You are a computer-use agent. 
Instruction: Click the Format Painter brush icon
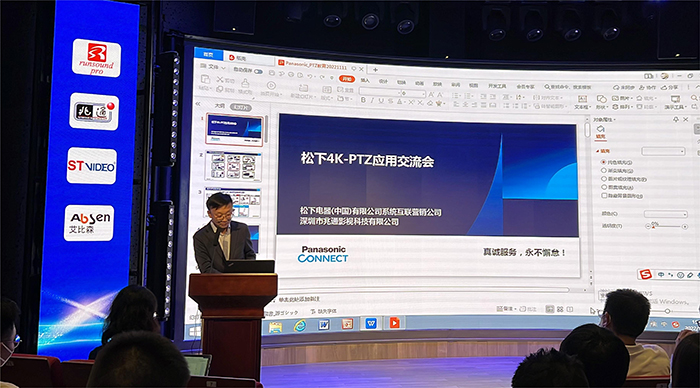pyautogui.click(x=245, y=83)
